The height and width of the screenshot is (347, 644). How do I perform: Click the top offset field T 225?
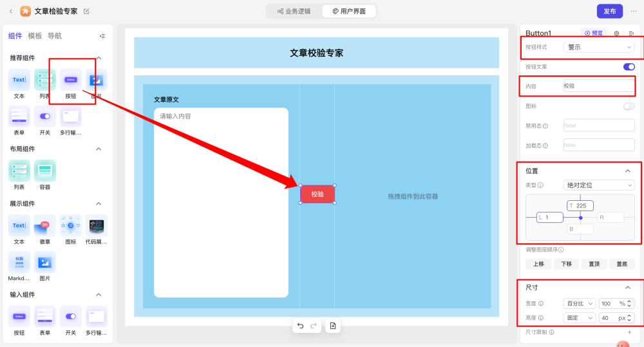point(580,206)
